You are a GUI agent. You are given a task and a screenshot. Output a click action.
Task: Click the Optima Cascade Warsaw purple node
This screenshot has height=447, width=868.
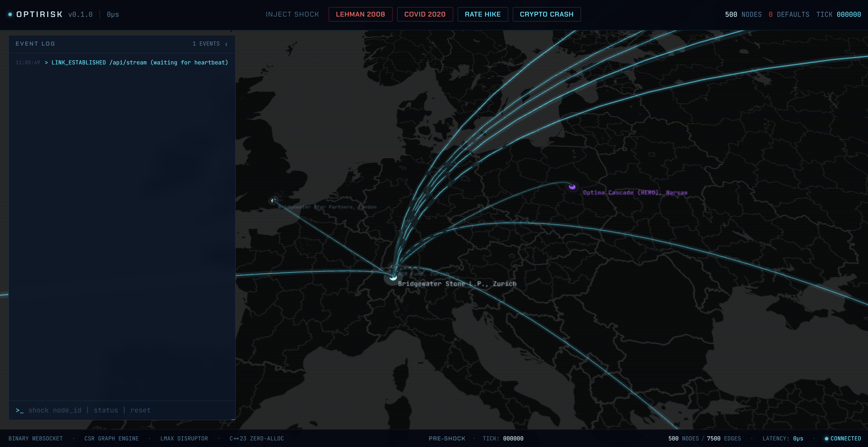coord(572,187)
